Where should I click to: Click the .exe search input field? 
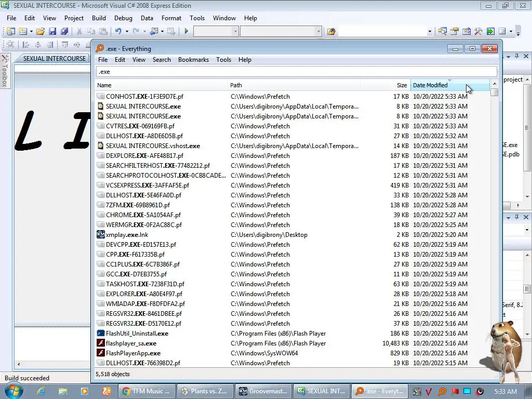pos(297,72)
